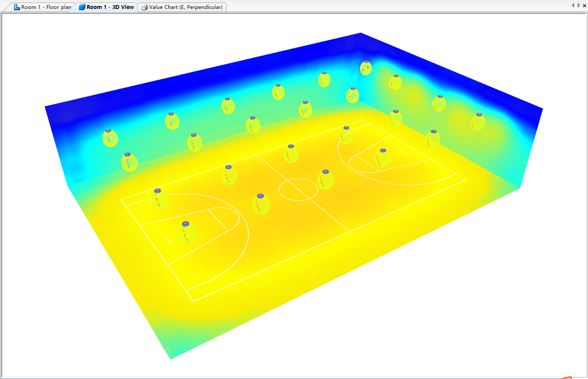
Task: Select the luminaire in the far back corner
Action: coord(366,68)
